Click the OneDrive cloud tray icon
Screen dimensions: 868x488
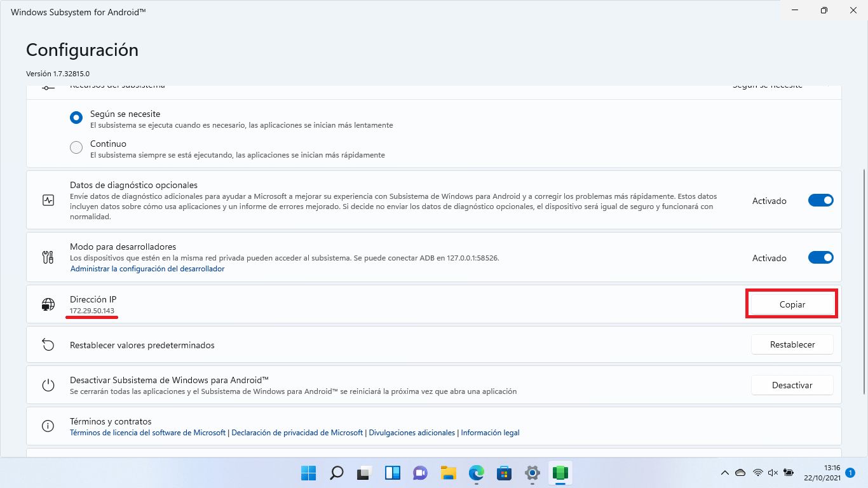pos(740,473)
